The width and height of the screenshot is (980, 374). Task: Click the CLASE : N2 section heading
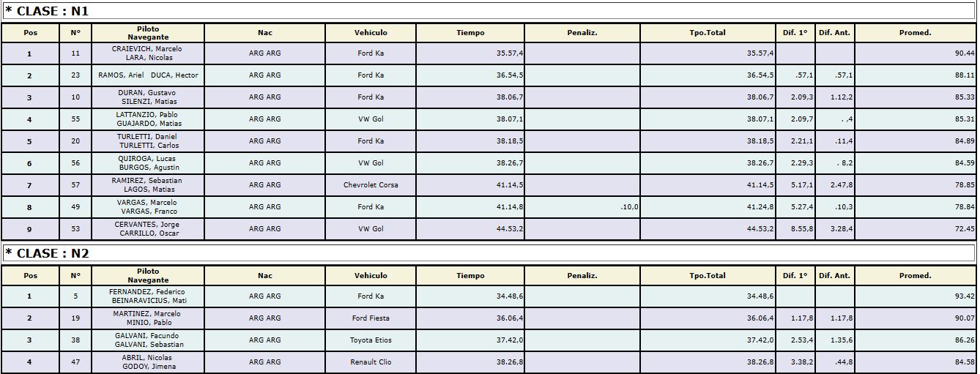(x=48, y=253)
